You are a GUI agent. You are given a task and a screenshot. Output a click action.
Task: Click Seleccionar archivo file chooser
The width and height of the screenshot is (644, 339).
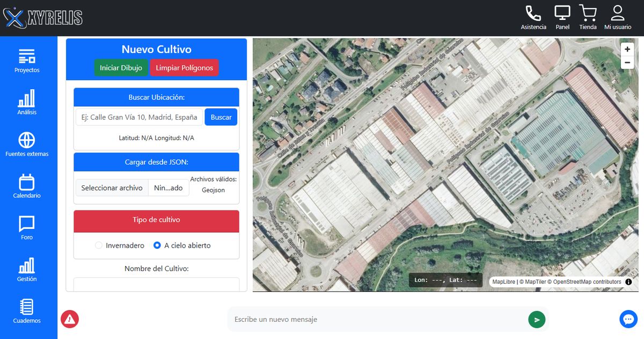pyautogui.click(x=112, y=188)
